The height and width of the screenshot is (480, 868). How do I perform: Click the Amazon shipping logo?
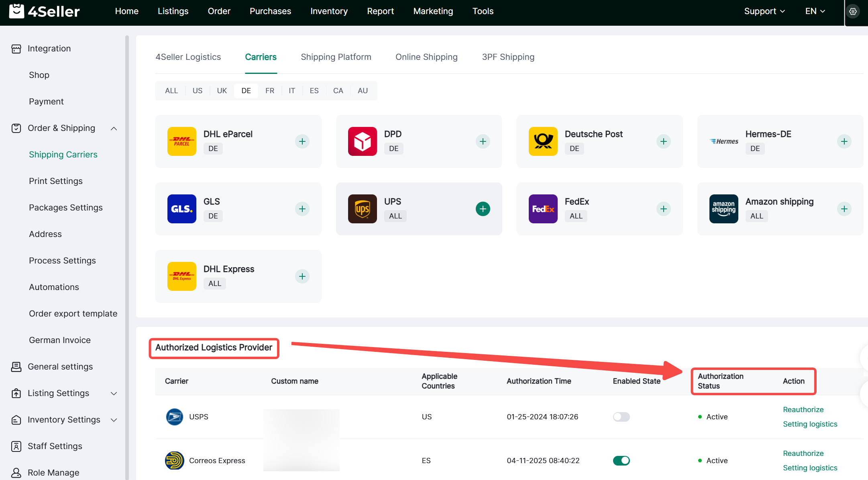click(723, 209)
